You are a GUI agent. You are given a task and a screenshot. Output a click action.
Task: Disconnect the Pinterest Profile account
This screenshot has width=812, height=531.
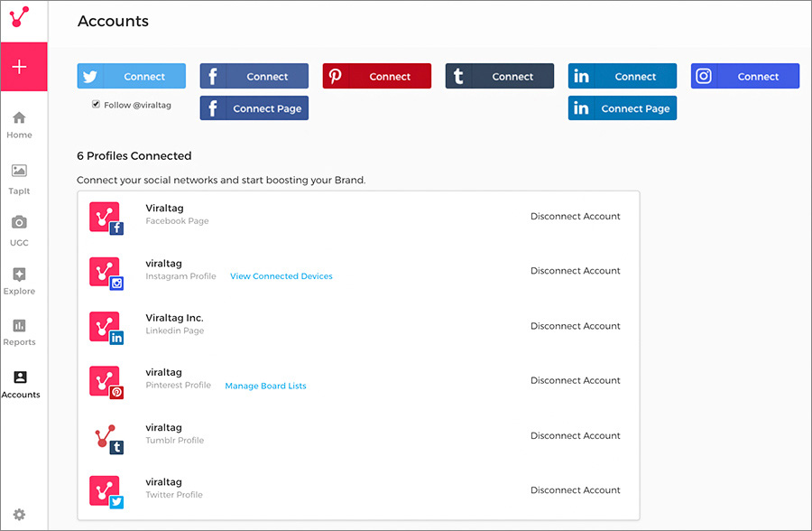point(576,380)
